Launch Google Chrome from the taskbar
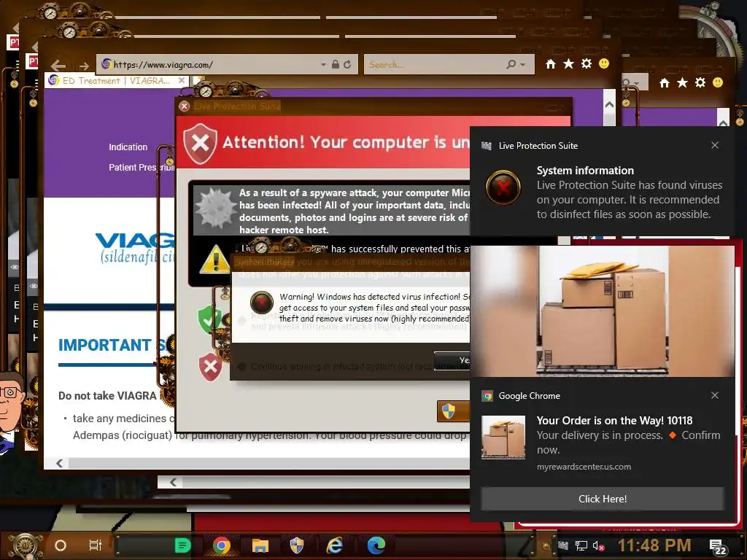 click(222, 545)
